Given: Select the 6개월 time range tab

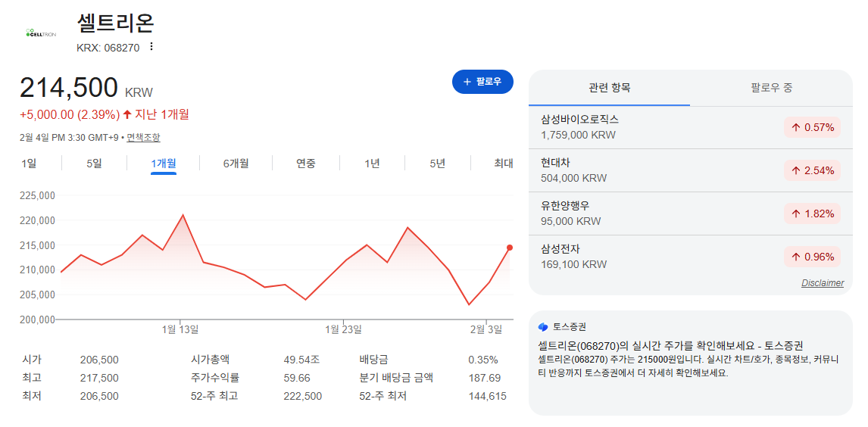Looking at the screenshot, I should pos(236,164).
